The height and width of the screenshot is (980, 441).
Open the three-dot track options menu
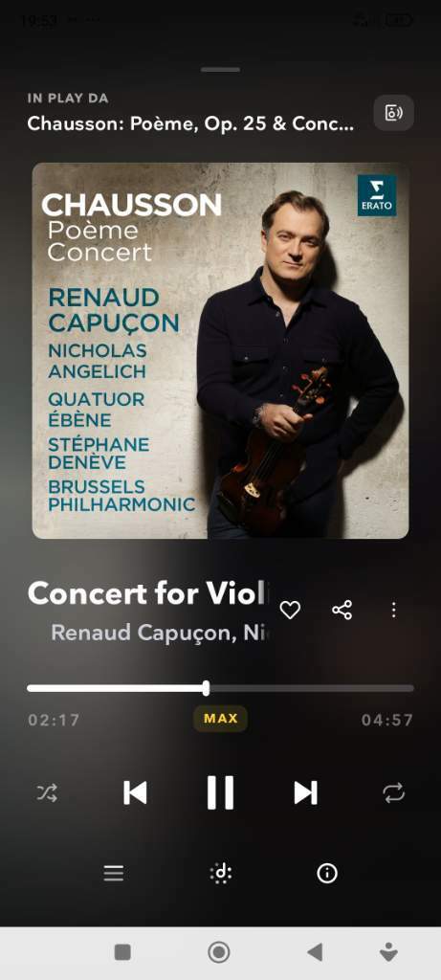tap(393, 610)
